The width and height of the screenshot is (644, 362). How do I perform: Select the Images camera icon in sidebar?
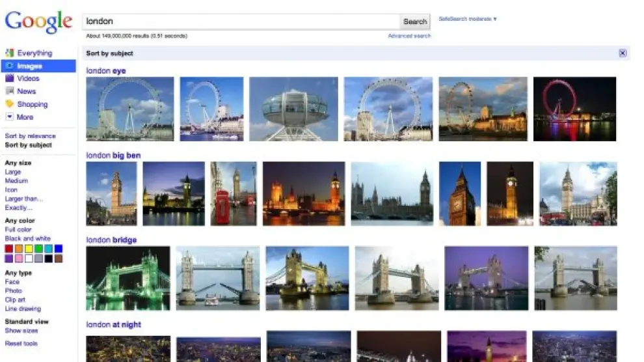point(9,66)
